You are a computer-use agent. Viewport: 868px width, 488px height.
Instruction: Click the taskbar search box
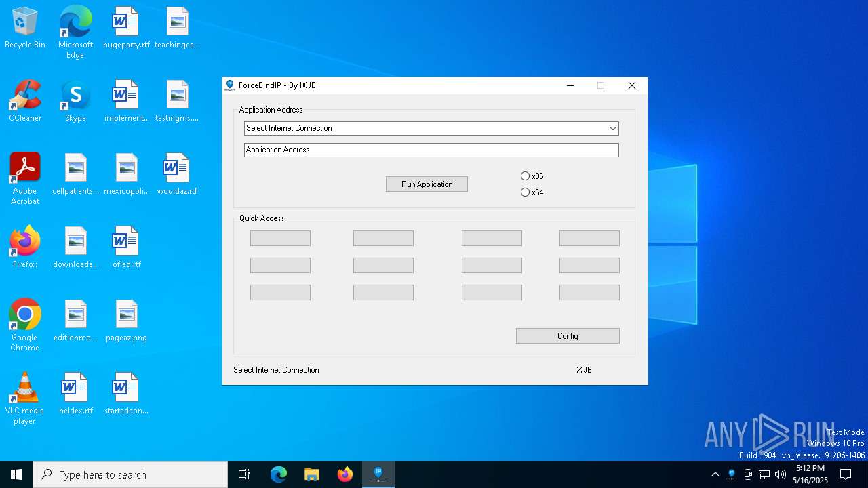pos(130,474)
